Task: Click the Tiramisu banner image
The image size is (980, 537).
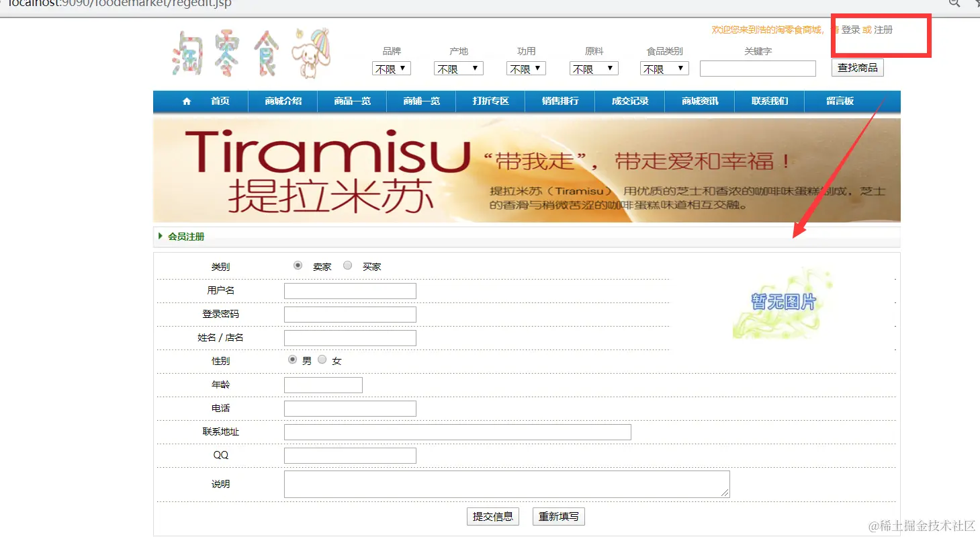Action: pyautogui.click(x=527, y=170)
